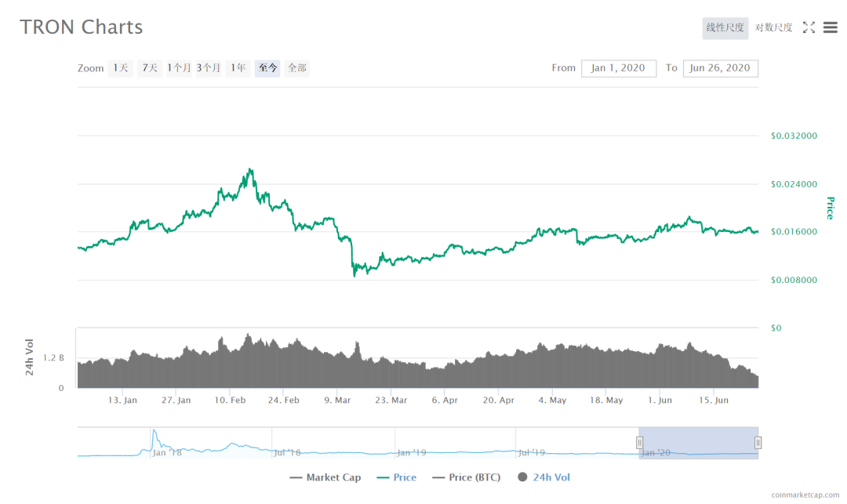Image resolution: width=847 pixels, height=504 pixels.
Task: Select the 至今 zoom option
Action: pyautogui.click(x=267, y=68)
